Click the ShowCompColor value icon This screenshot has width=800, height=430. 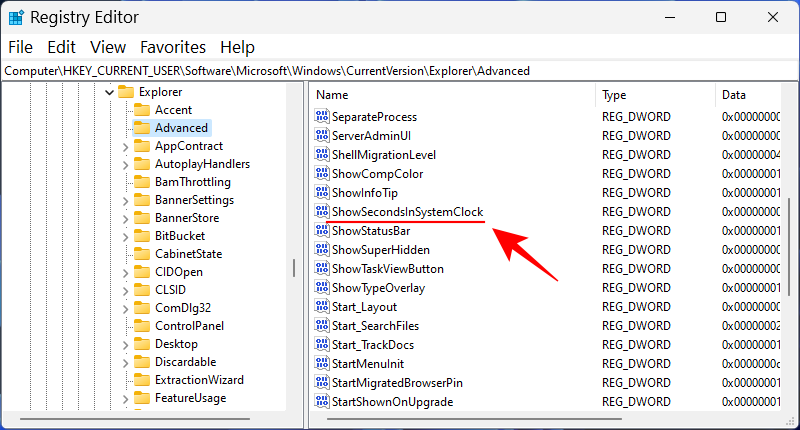click(x=321, y=173)
